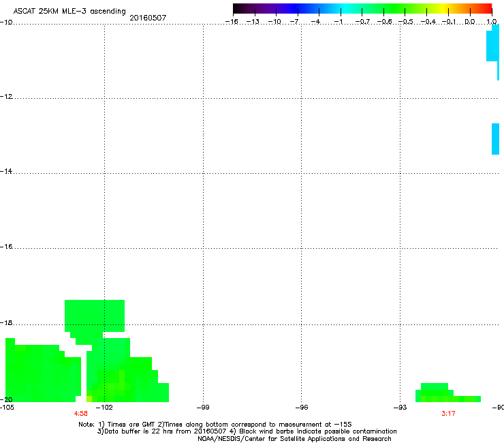This screenshot has height=443, width=504.
Task: Click the 0.0 color bar tick label
Action: point(470,22)
